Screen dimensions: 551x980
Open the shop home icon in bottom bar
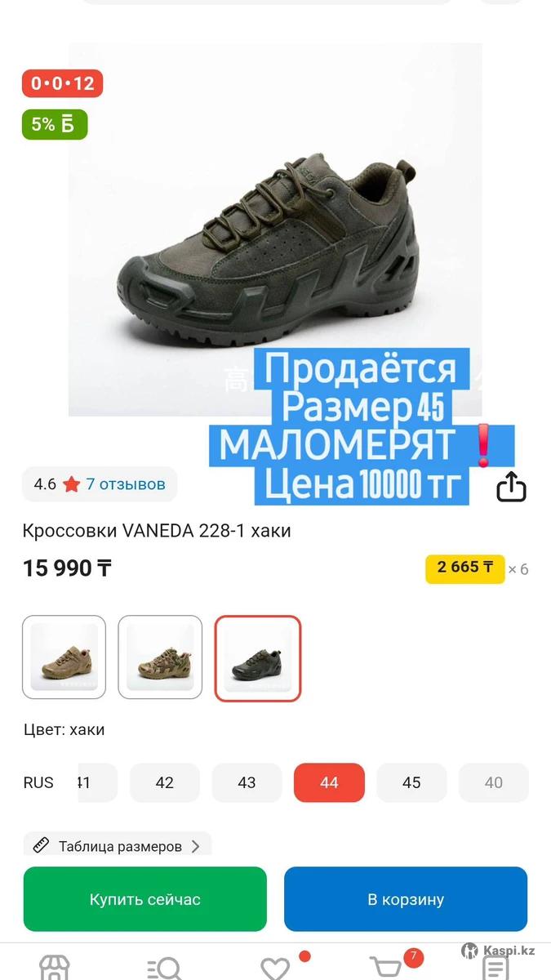(x=55, y=968)
